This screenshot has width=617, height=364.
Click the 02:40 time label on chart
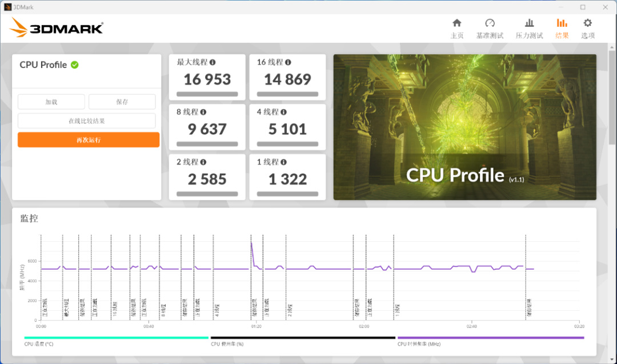pos(471,327)
